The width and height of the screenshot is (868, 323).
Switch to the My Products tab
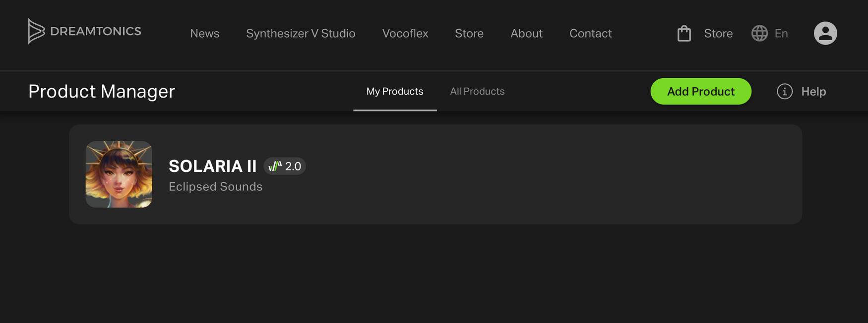point(395,92)
